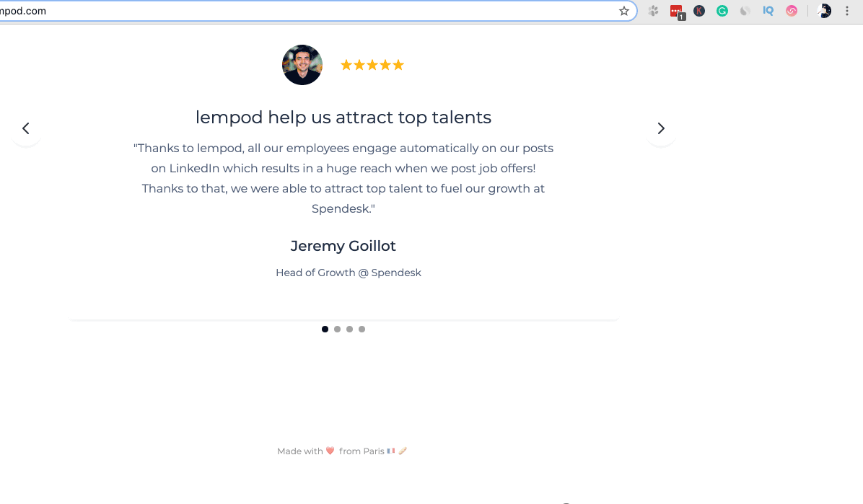863x504 pixels.
Task: Click the pink swirl extension icon
Action: (x=792, y=11)
